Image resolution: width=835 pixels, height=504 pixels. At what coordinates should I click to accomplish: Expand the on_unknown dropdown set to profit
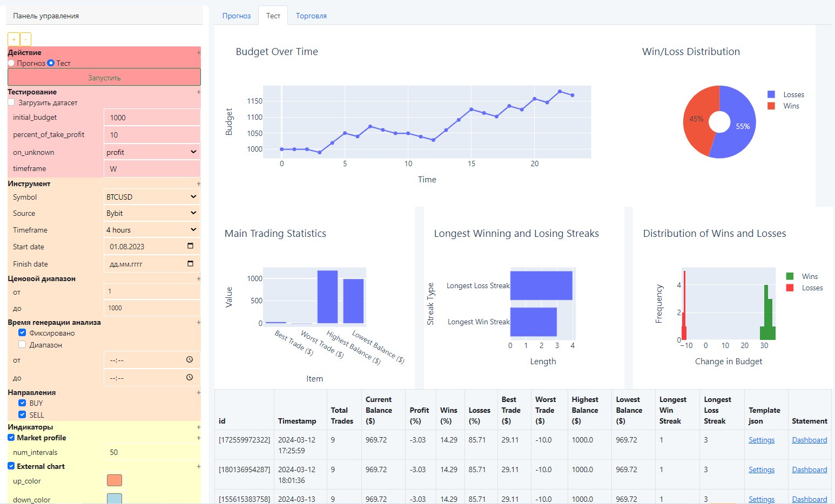(152, 152)
